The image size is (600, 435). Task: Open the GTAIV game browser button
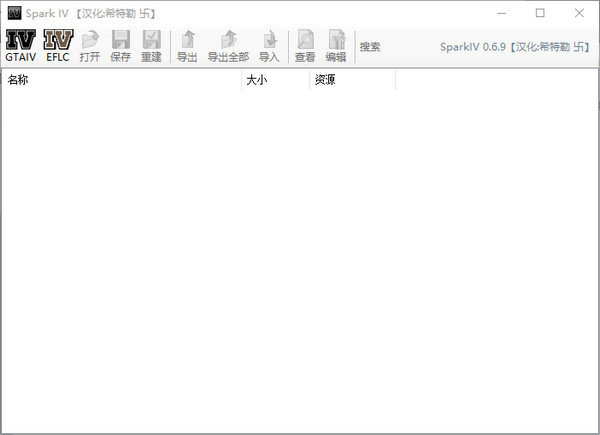21,46
